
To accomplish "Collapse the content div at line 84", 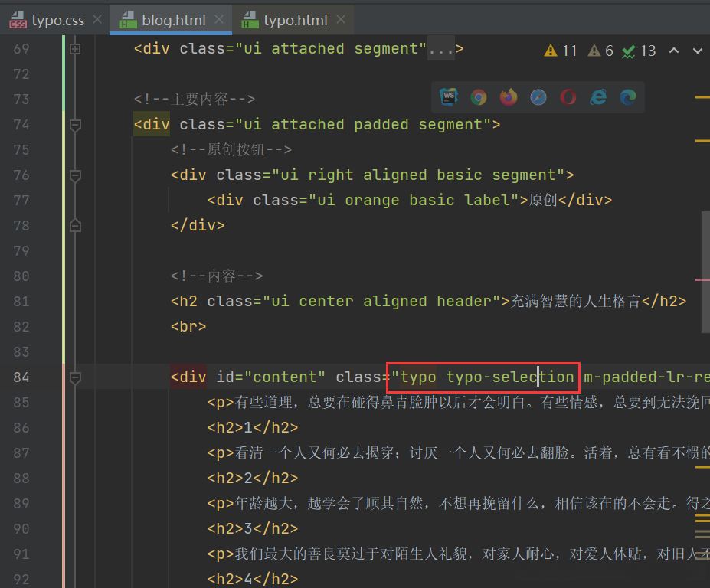I will click(75, 377).
